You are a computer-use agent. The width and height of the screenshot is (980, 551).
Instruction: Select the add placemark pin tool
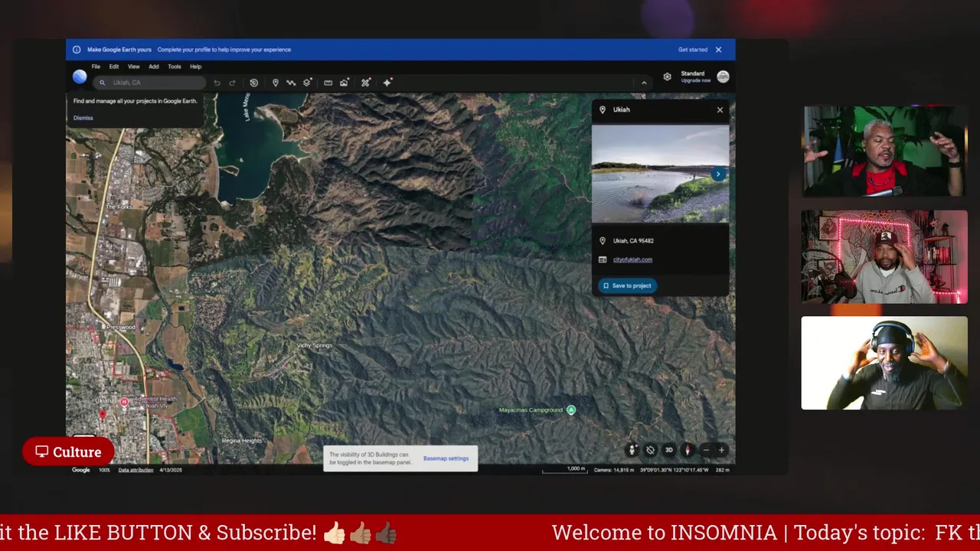point(276,83)
